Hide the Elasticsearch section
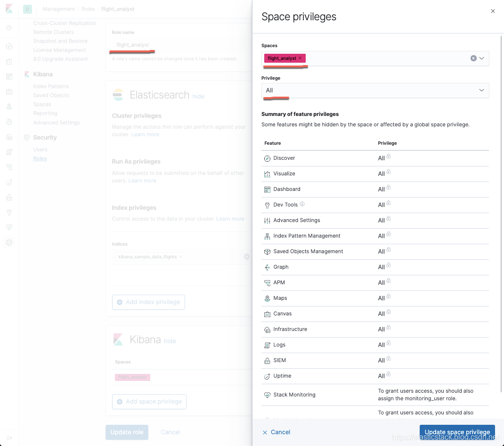 click(x=198, y=97)
